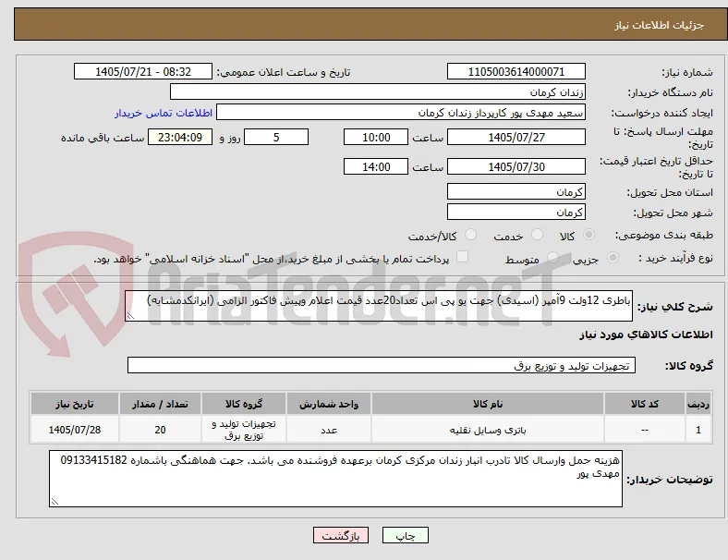Choose the جزیی purchase type radio
The width and height of the screenshot is (728, 560).
(613, 258)
